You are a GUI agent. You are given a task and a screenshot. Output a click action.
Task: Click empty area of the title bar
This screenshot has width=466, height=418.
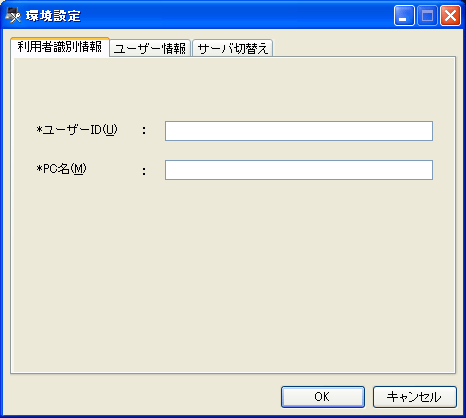[233, 15]
